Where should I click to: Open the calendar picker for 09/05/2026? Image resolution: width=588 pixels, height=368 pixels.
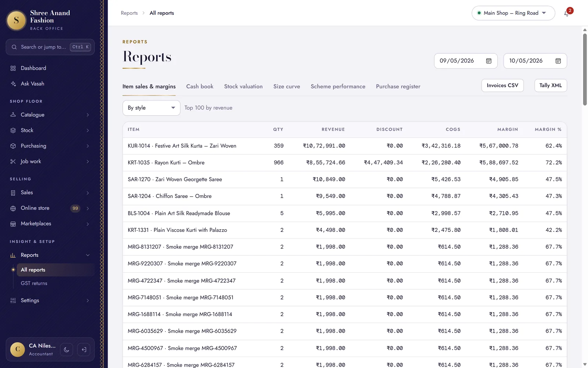[x=489, y=61]
